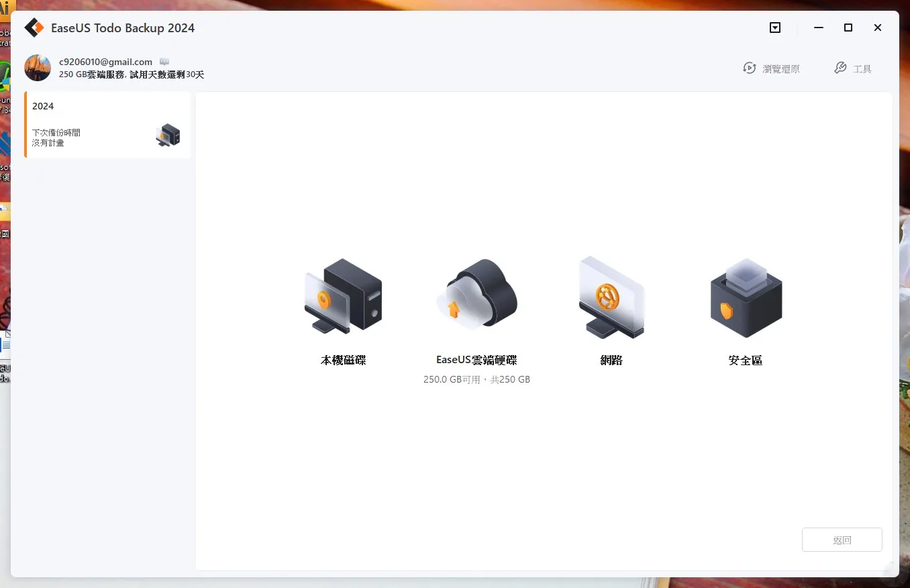
Task: Select the 本機磁碟 local disk icon
Action: (343, 295)
